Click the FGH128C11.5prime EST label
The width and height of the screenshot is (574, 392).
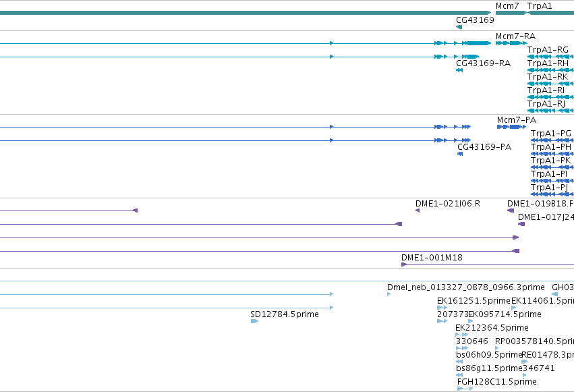click(496, 383)
